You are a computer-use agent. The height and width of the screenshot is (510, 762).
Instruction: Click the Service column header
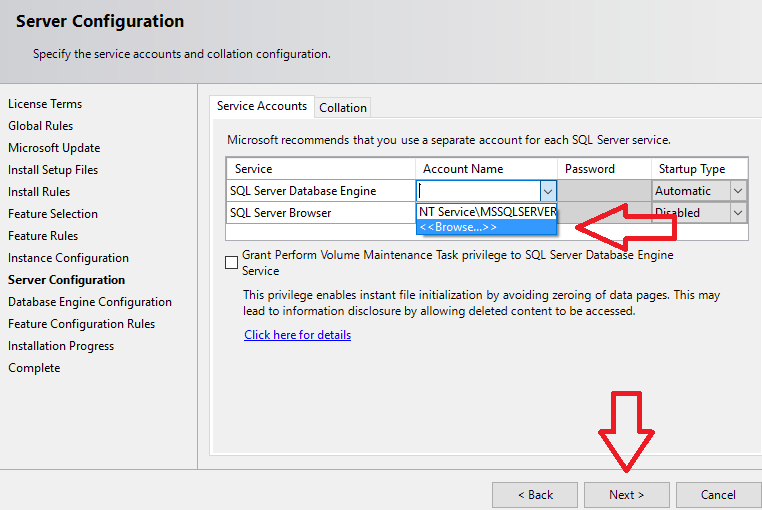coord(321,169)
